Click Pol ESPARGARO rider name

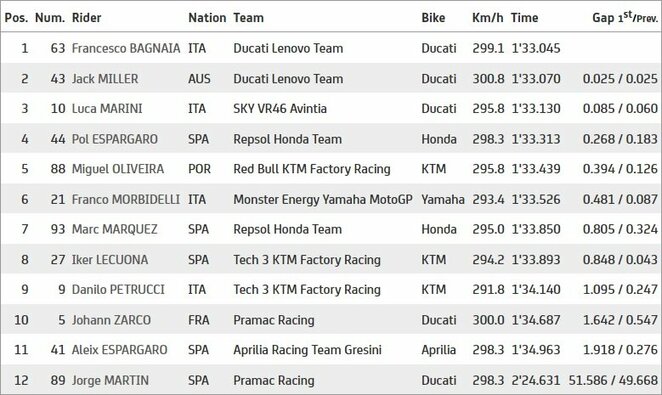pyautogui.click(x=114, y=139)
